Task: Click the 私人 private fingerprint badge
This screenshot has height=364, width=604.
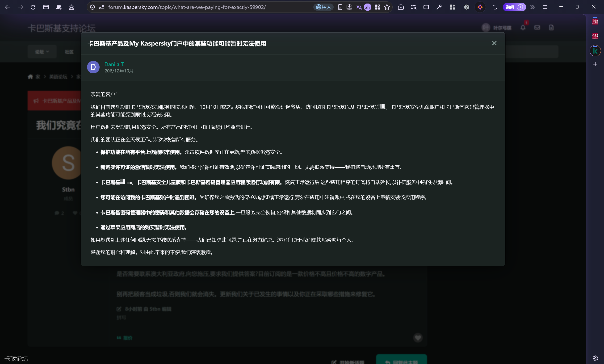Action: coord(323,7)
